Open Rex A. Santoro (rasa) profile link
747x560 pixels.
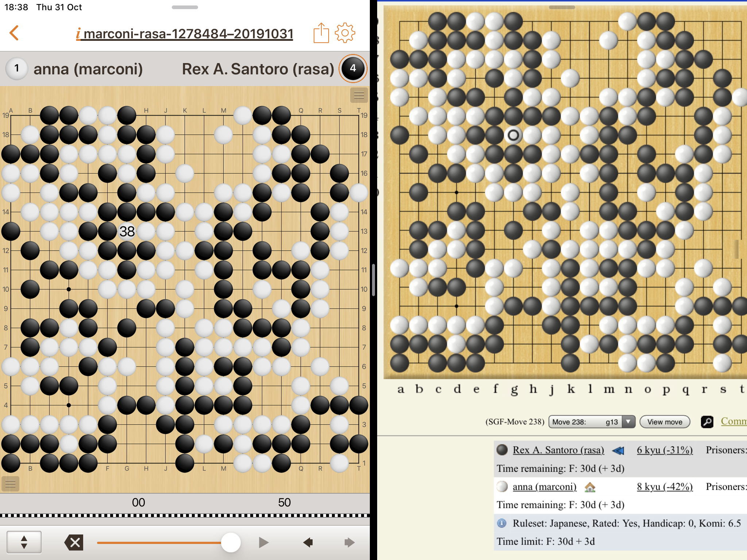558,450
